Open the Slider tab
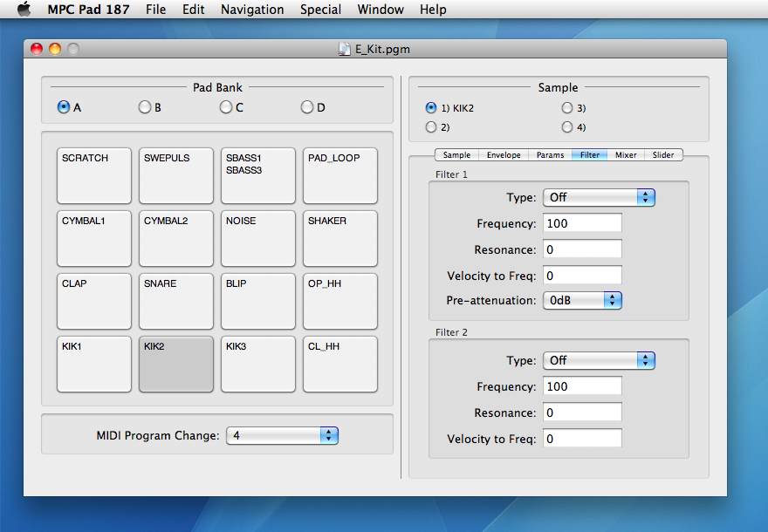 [663, 155]
